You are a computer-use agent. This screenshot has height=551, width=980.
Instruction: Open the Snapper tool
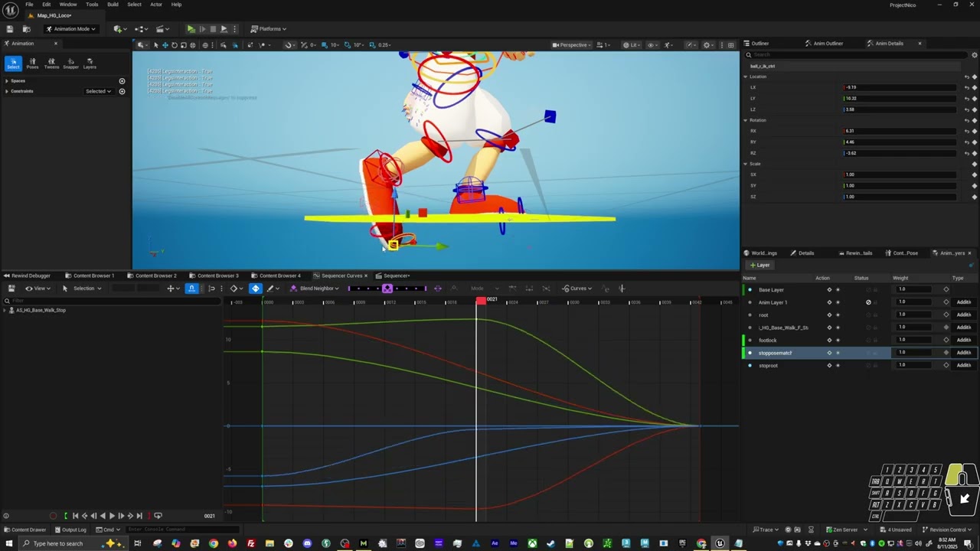[70, 64]
